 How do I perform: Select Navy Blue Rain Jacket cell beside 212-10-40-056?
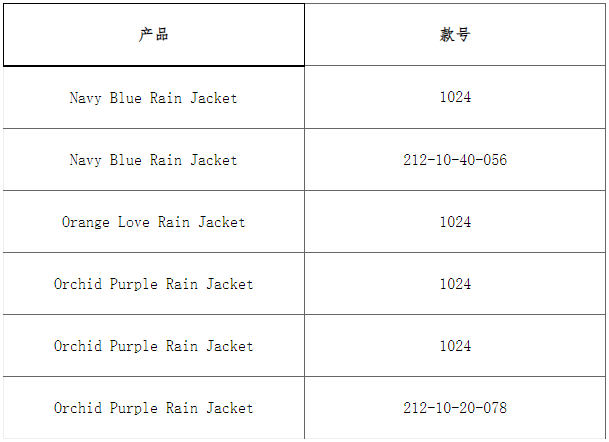(154, 160)
